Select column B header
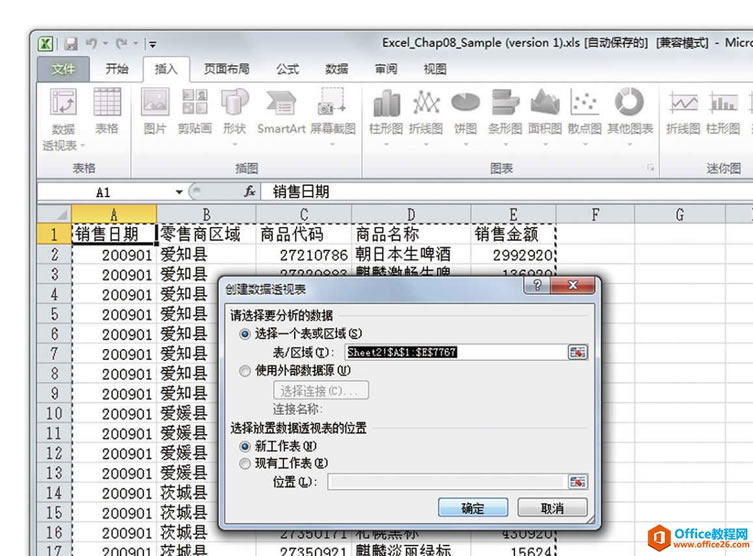This screenshot has height=556, width=753. (206, 214)
